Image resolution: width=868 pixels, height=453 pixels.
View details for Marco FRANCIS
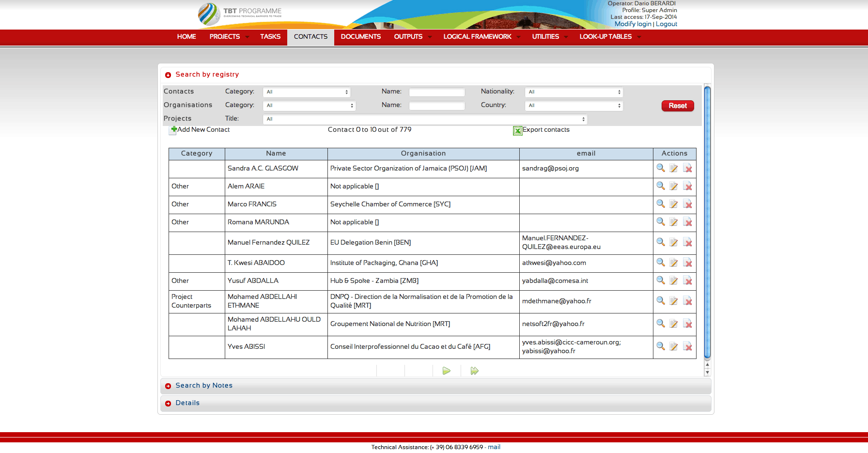click(x=661, y=204)
